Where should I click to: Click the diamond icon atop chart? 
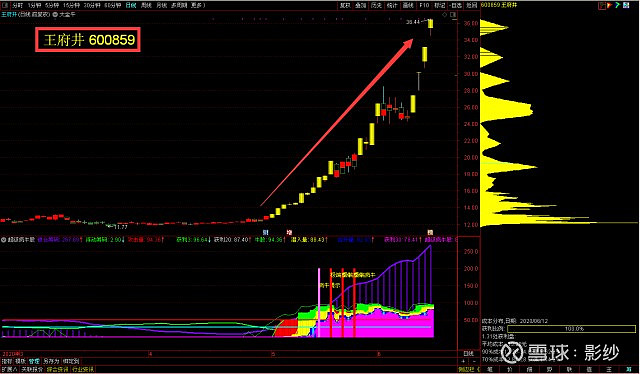pyautogui.click(x=444, y=15)
